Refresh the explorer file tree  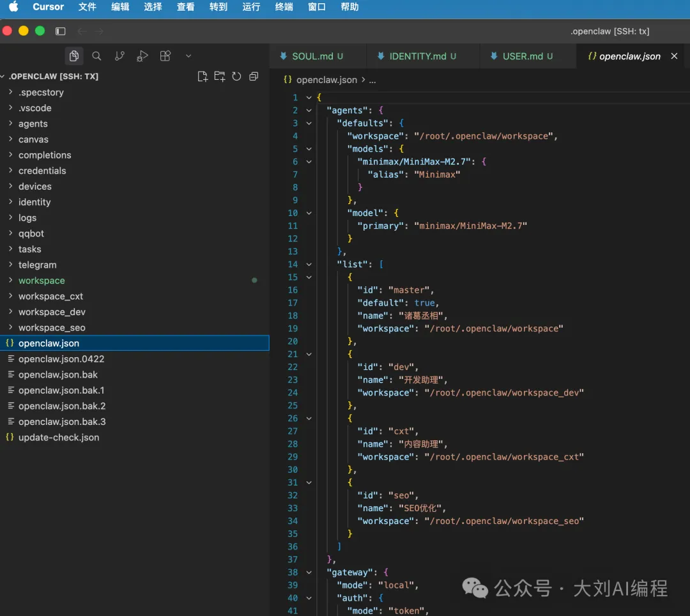click(236, 77)
